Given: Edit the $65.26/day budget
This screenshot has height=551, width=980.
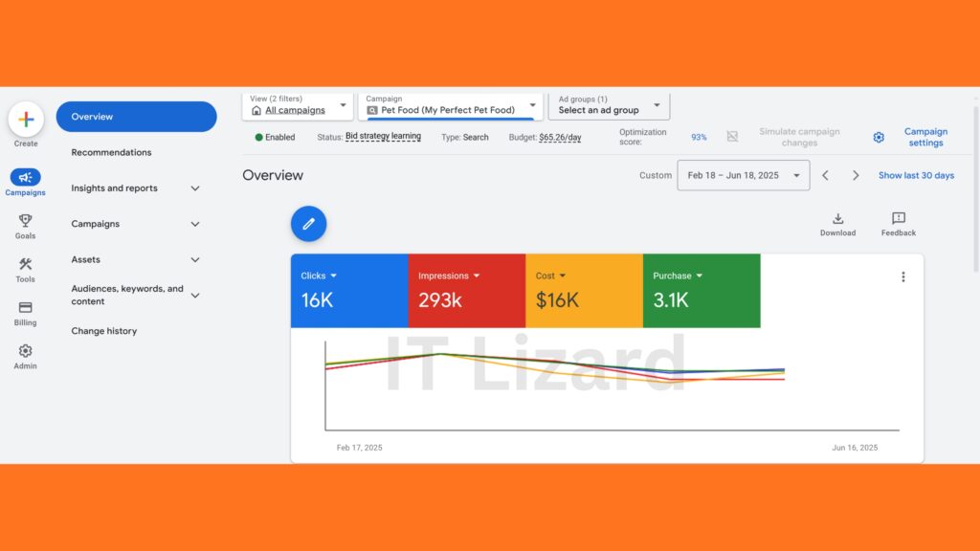Looking at the screenshot, I should point(563,137).
